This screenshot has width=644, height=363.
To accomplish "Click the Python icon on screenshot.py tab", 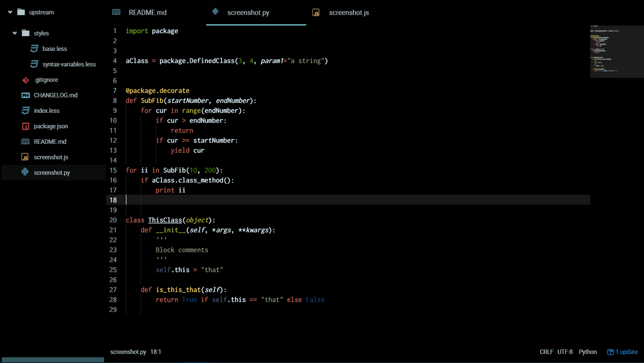I will 215,12.
